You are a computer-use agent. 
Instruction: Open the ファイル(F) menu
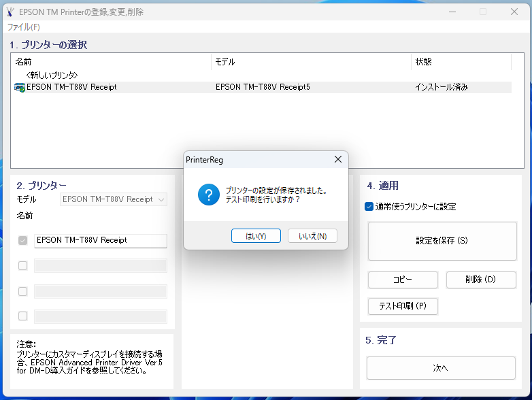pos(24,27)
